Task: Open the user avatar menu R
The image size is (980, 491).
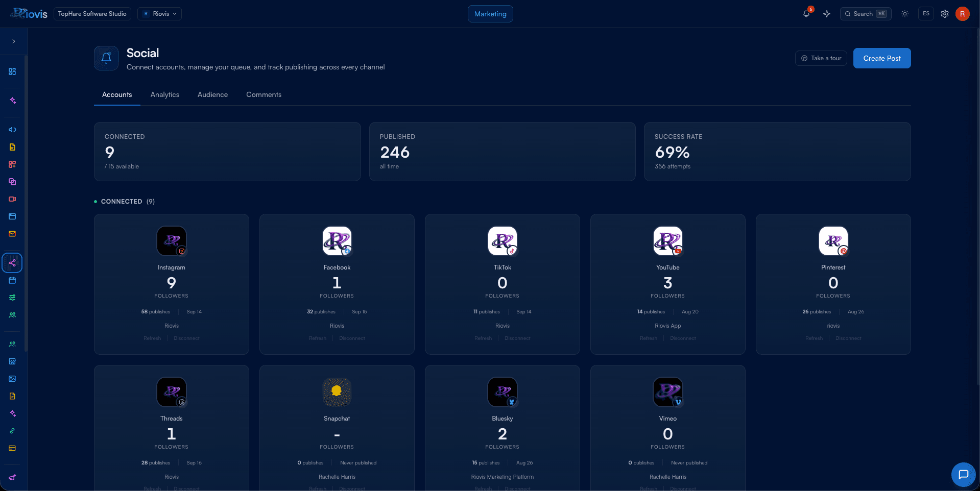Action: pyautogui.click(x=963, y=14)
